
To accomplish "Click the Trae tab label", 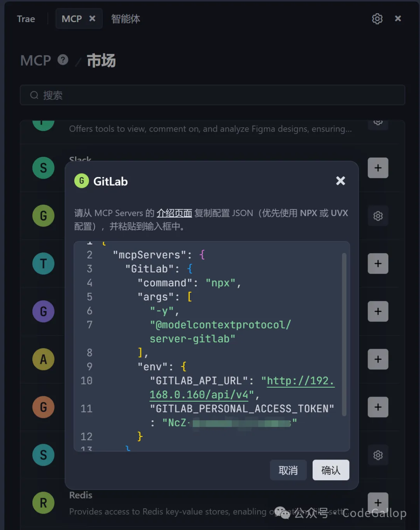I will tap(26, 19).
